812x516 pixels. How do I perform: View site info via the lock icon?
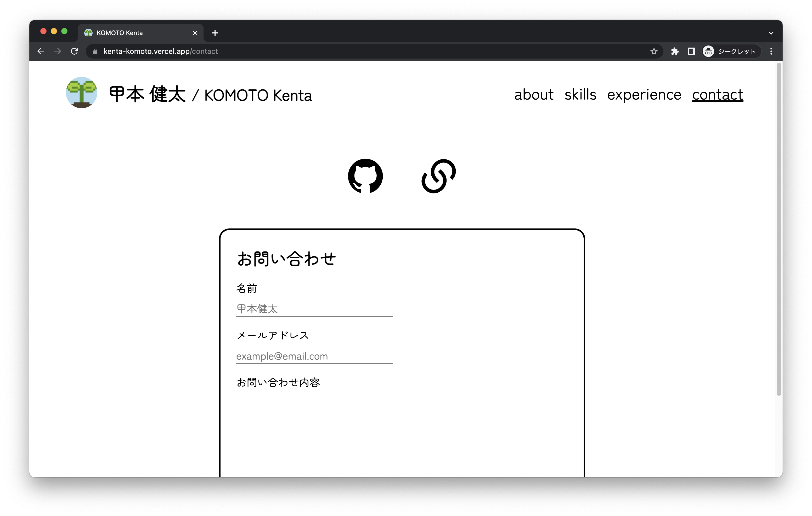[95, 51]
